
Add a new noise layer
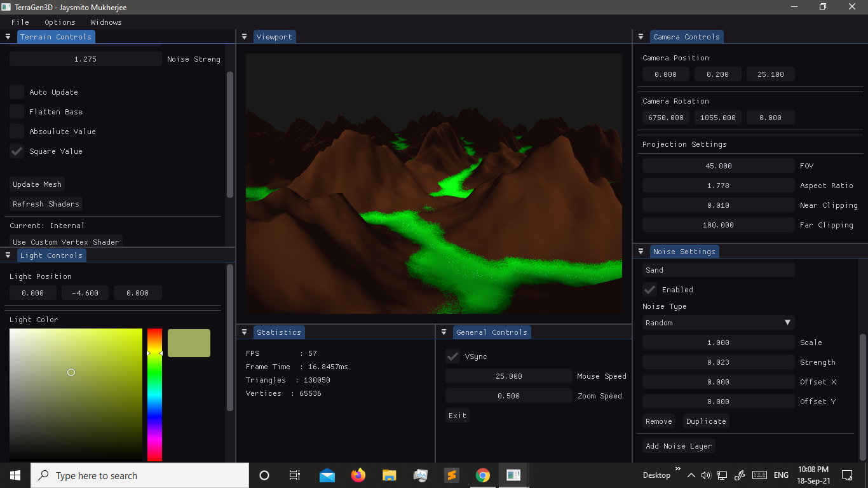coord(678,445)
